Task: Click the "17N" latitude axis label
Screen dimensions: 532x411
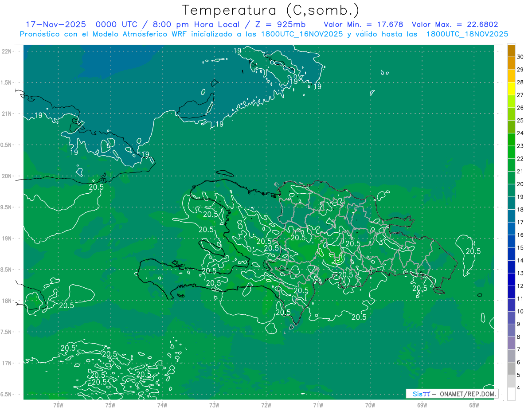Action: click(x=8, y=363)
